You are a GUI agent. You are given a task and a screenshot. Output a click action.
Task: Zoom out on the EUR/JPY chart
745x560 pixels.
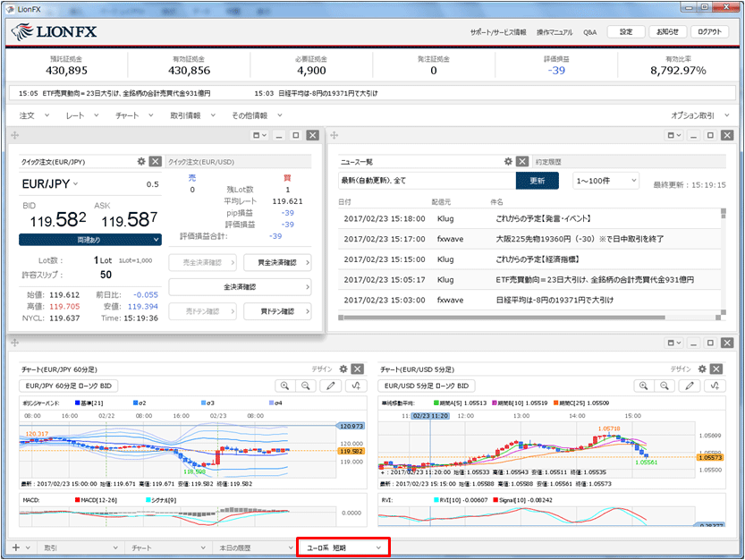point(306,386)
